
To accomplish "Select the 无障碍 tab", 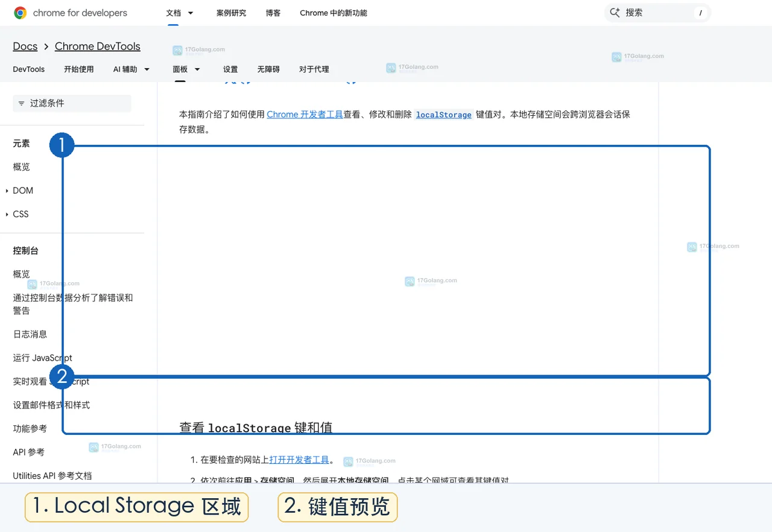I will (268, 69).
